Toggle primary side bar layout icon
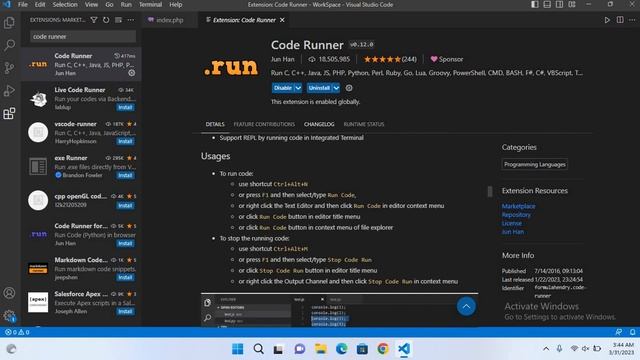Image resolution: width=640 pixels, height=360 pixels. click(535, 4)
